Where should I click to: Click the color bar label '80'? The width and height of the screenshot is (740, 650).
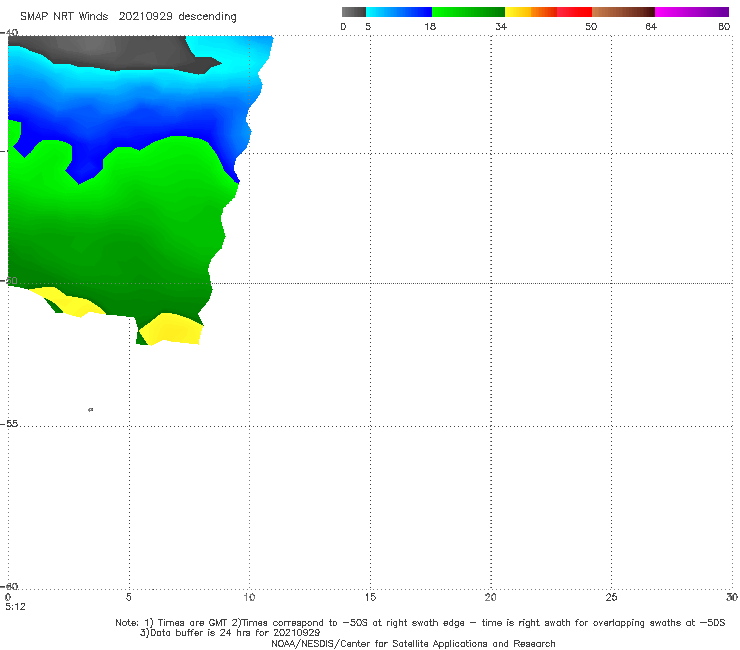point(724,27)
